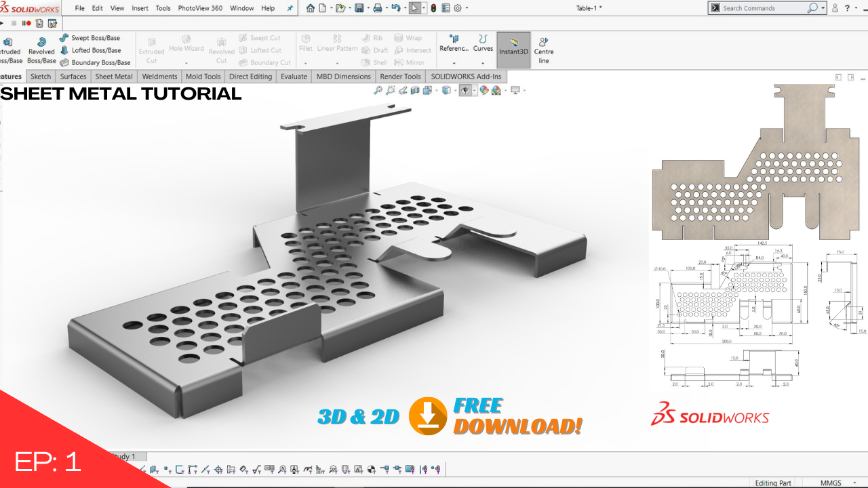868x488 pixels.
Task: Click the Swept Boss/Base tool
Action: pyautogui.click(x=90, y=38)
